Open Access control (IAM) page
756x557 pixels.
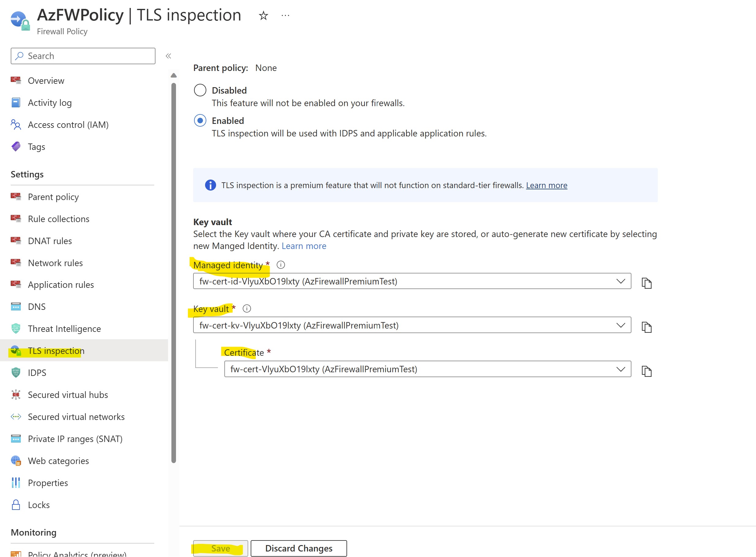[68, 125]
